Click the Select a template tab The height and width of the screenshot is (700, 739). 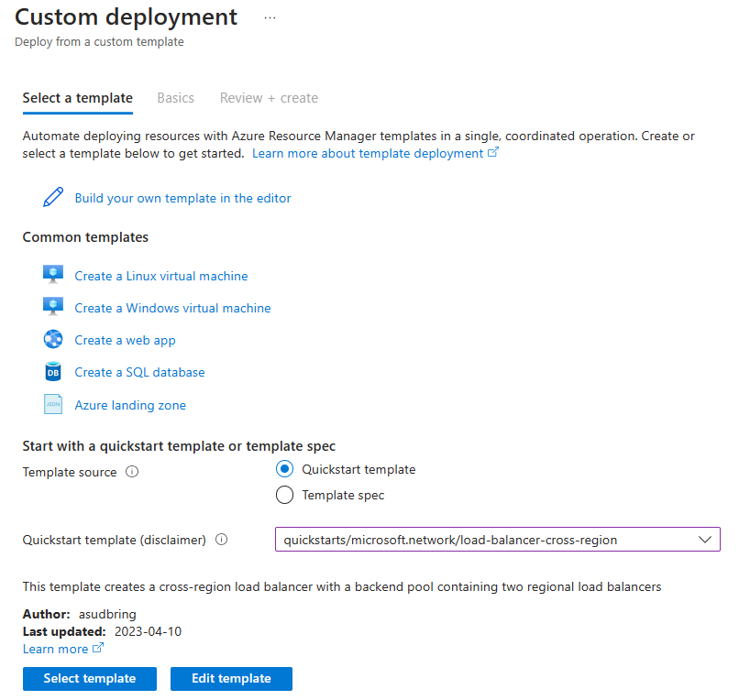[78, 98]
